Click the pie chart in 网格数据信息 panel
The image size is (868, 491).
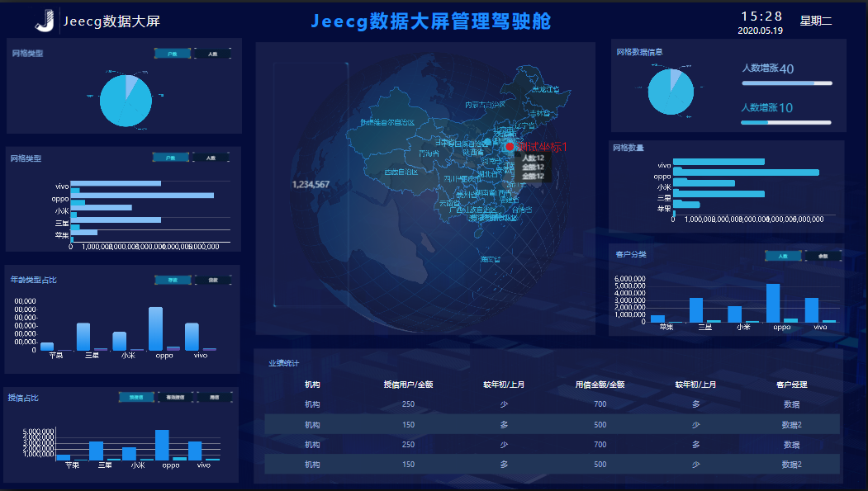(x=671, y=92)
